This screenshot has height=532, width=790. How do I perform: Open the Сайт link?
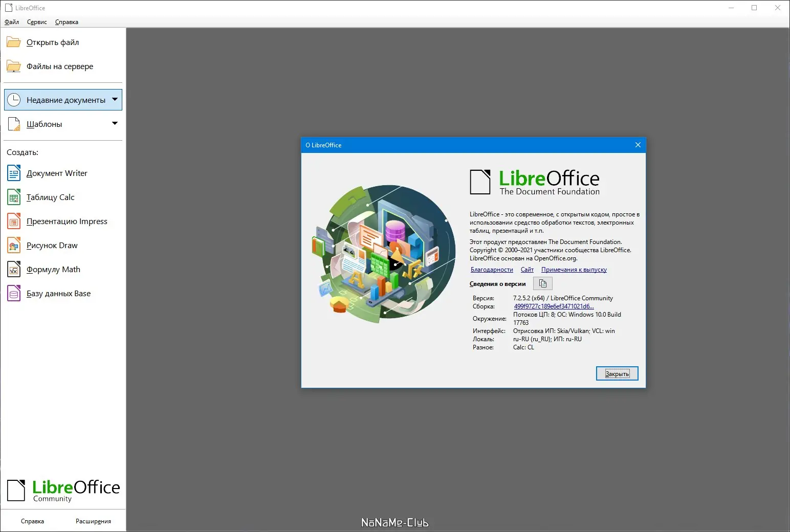point(527,270)
